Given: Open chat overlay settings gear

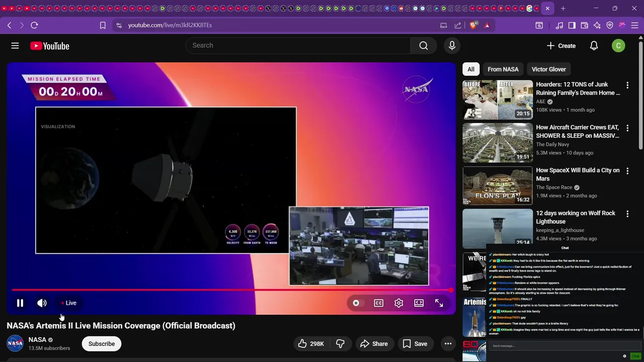Looking at the screenshot, I should 625,356.
